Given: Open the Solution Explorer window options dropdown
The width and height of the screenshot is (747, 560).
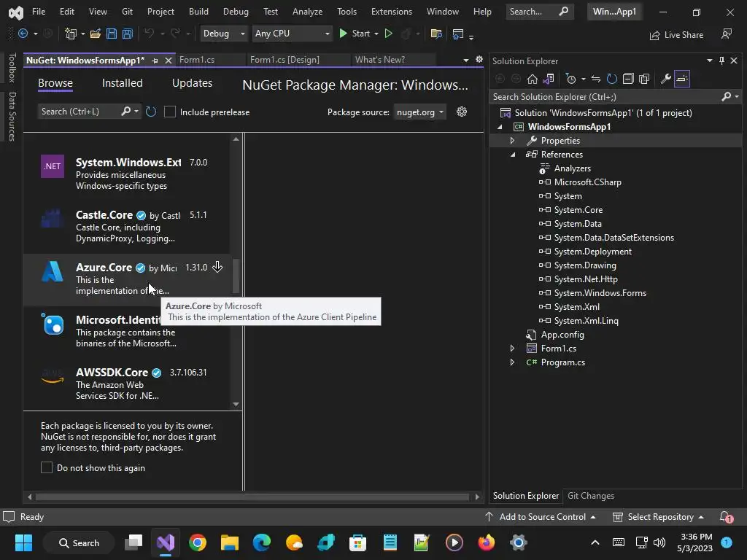Looking at the screenshot, I should click(709, 61).
